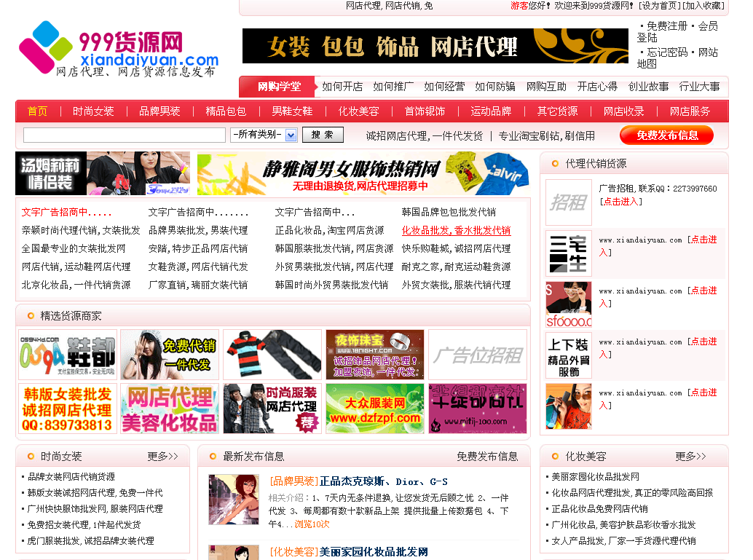
Task: Click 点击进入 beside 广告招租 QQ
Action: (621, 202)
